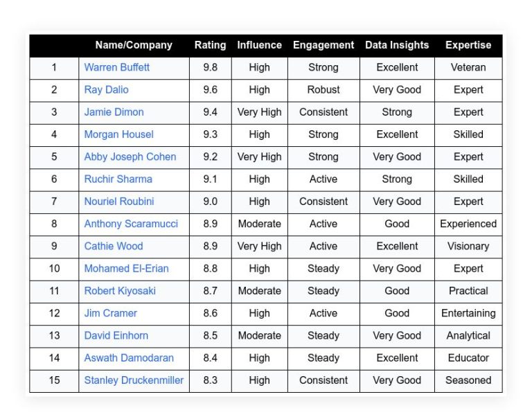Click the Stanley Druckenmiller link
Screen dimensions: 532x417
point(134,380)
